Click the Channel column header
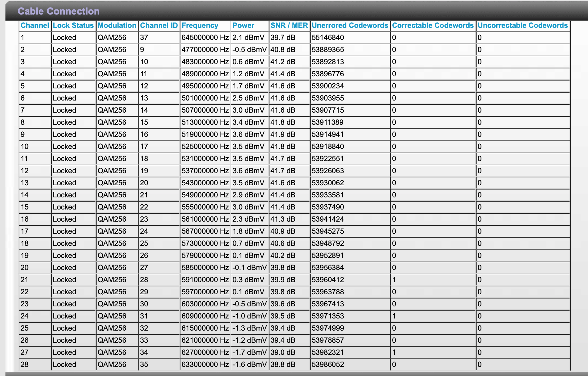Image resolution: width=588 pixels, height=376 pixels. coord(35,25)
